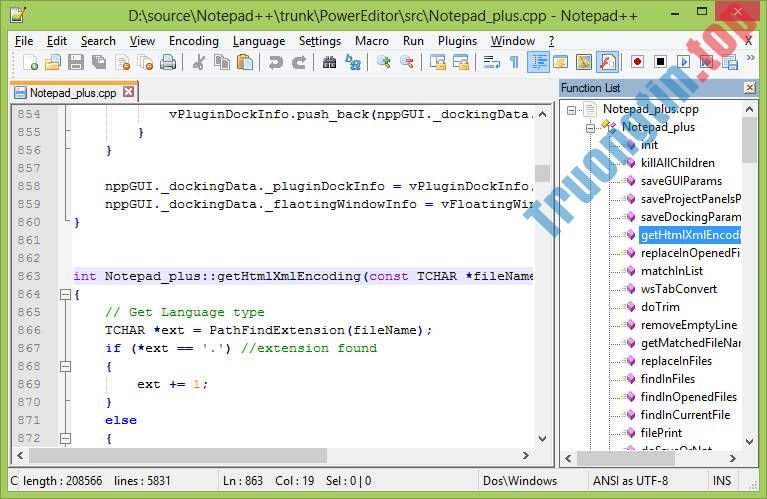Click the Close All documents toolbar icon

(145, 63)
